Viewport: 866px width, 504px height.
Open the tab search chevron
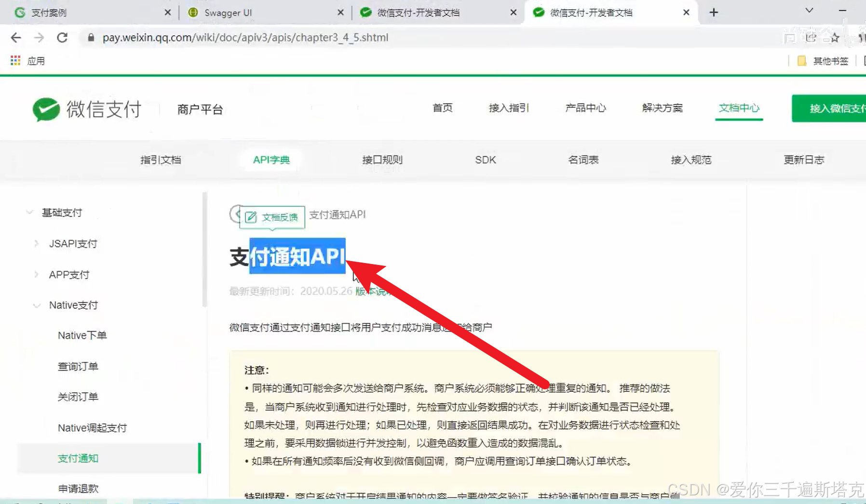tap(809, 11)
